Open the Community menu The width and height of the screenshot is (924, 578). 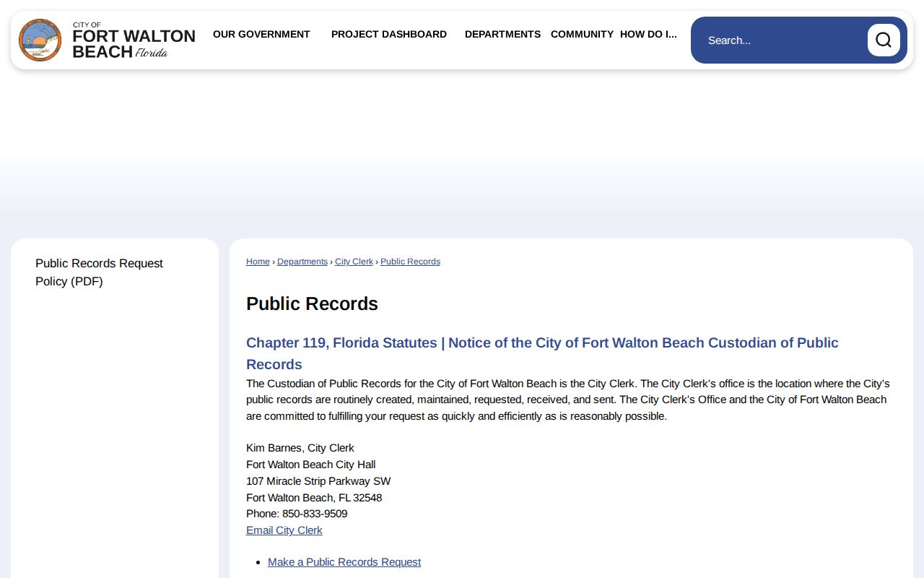coord(582,34)
